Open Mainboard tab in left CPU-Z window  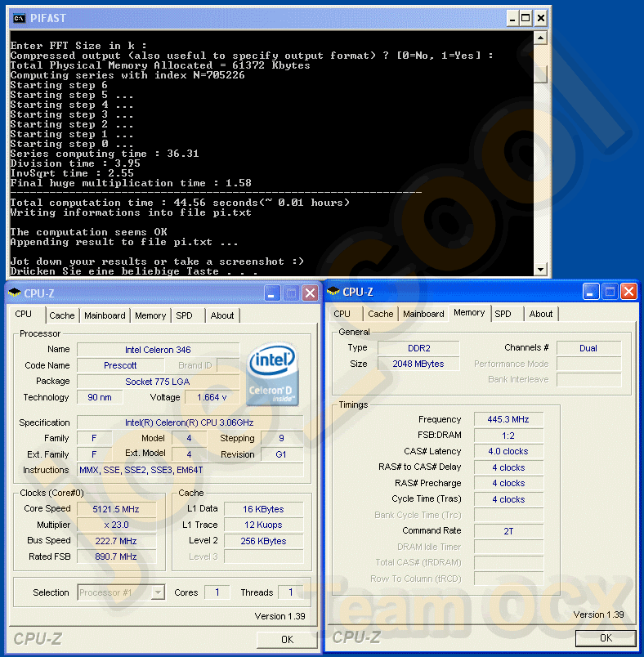[x=105, y=315]
